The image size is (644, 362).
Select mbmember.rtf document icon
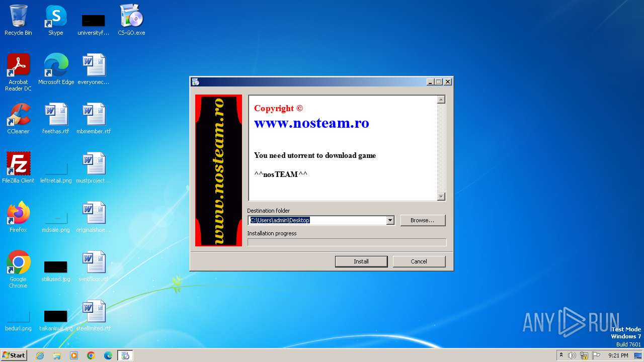(x=94, y=119)
